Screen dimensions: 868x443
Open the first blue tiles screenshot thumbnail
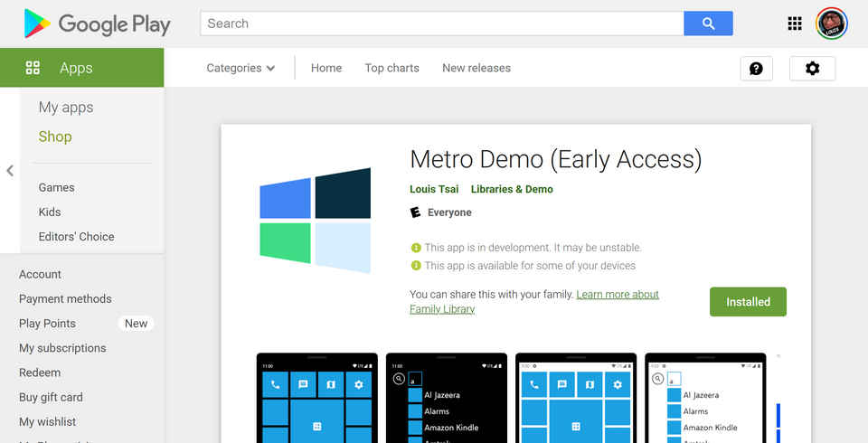point(317,398)
